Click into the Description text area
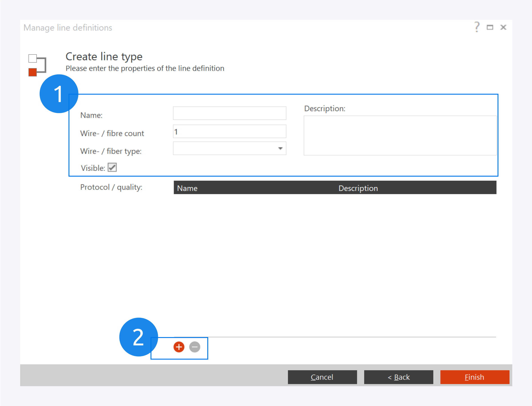532x406 pixels. (400, 135)
